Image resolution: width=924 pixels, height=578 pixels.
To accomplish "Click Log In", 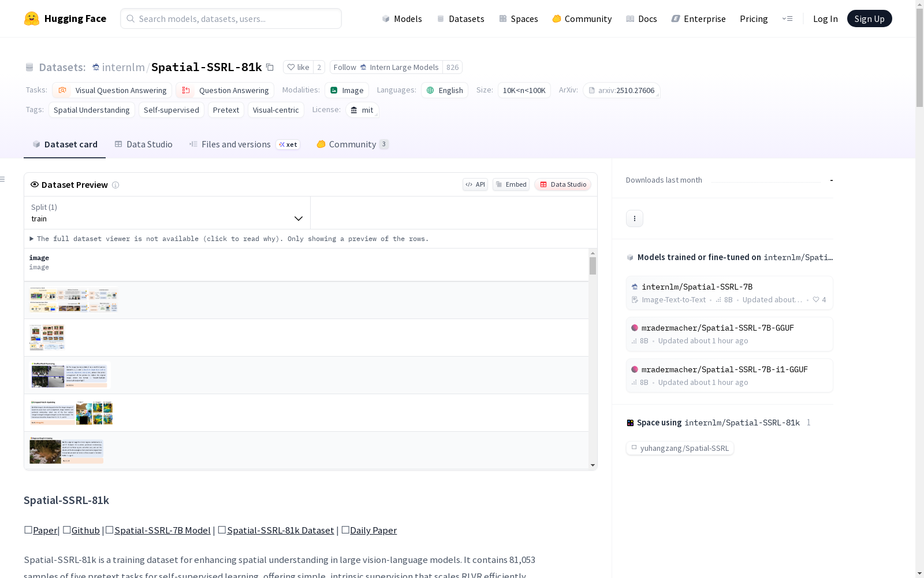I will click(825, 18).
